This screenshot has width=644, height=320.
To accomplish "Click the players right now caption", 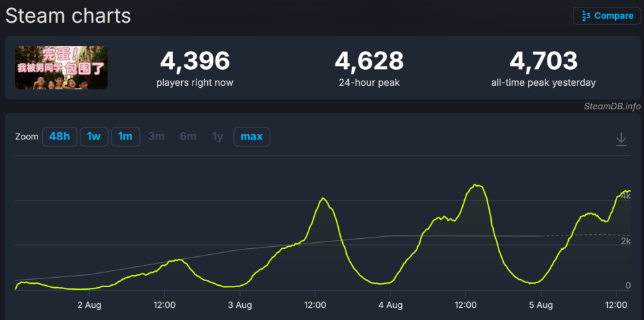I will point(195,83).
